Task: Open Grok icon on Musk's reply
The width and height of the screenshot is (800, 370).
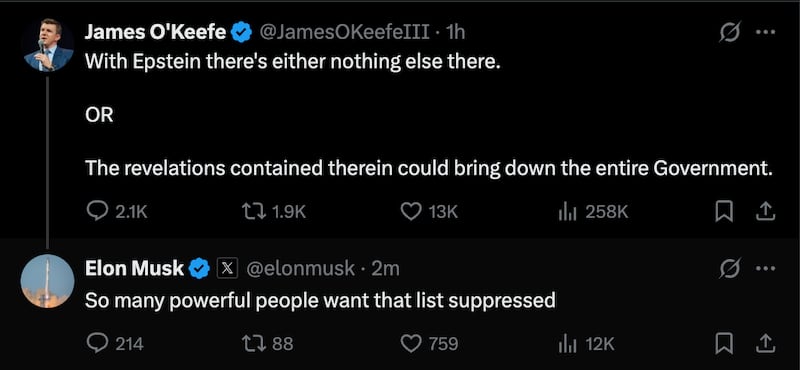Action: (x=730, y=268)
